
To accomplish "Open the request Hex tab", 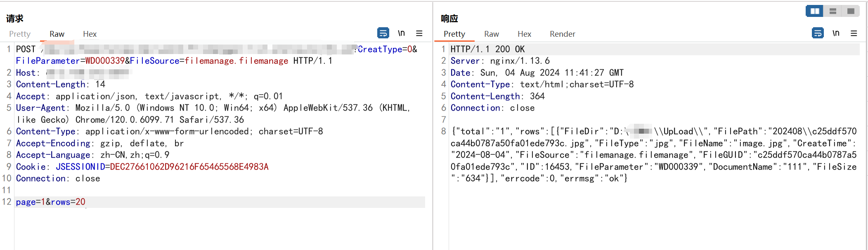I will [x=90, y=34].
